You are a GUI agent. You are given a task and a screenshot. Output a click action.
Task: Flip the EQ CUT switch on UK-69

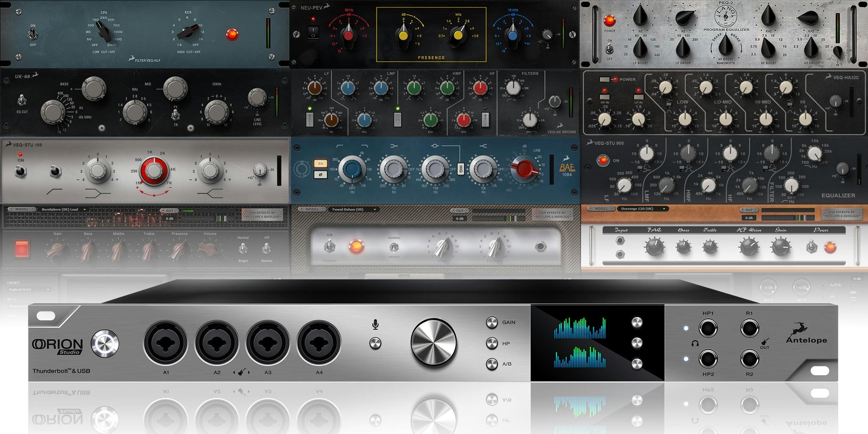[22, 101]
